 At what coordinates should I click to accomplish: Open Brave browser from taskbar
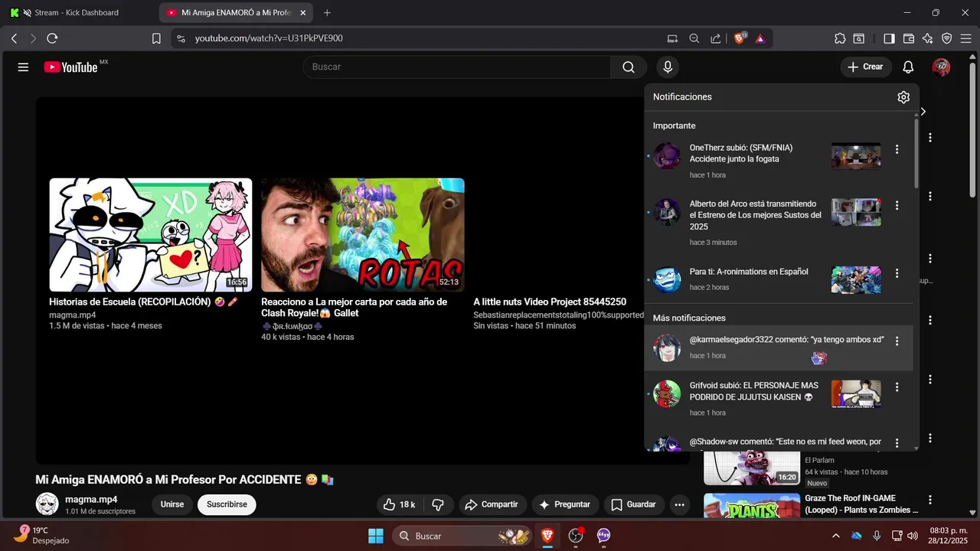547,536
